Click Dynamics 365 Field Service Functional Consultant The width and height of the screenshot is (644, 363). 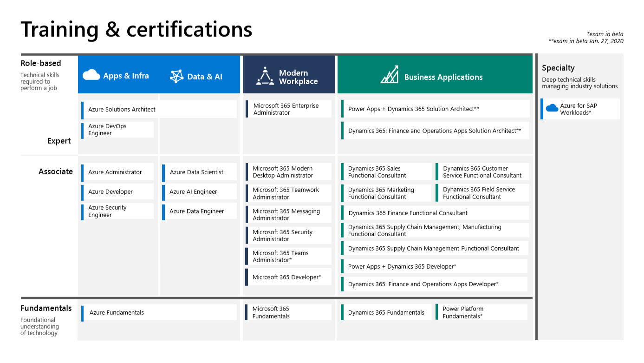coord(482,193)
